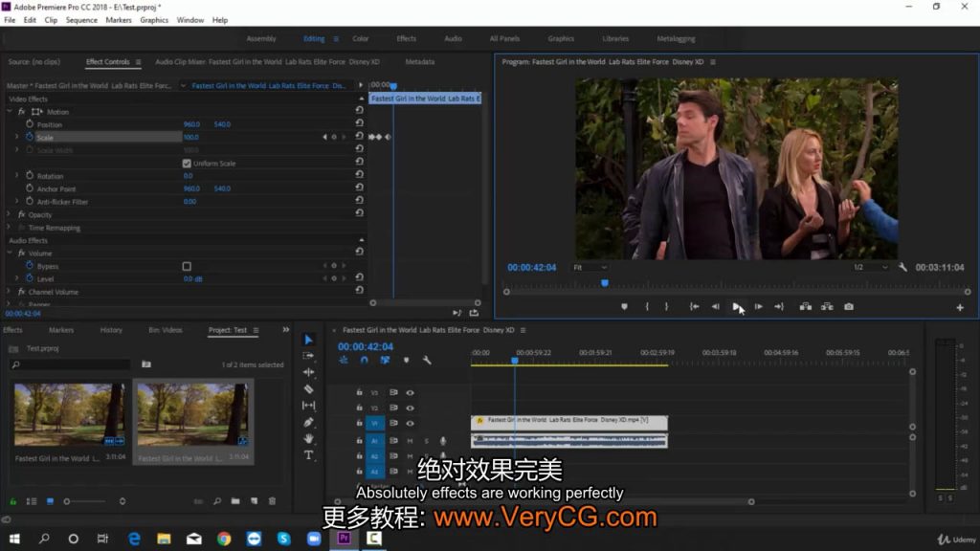Viewport: 980px width, 551px height.
Task: Select the Pen tool
Action: point(309,422)
